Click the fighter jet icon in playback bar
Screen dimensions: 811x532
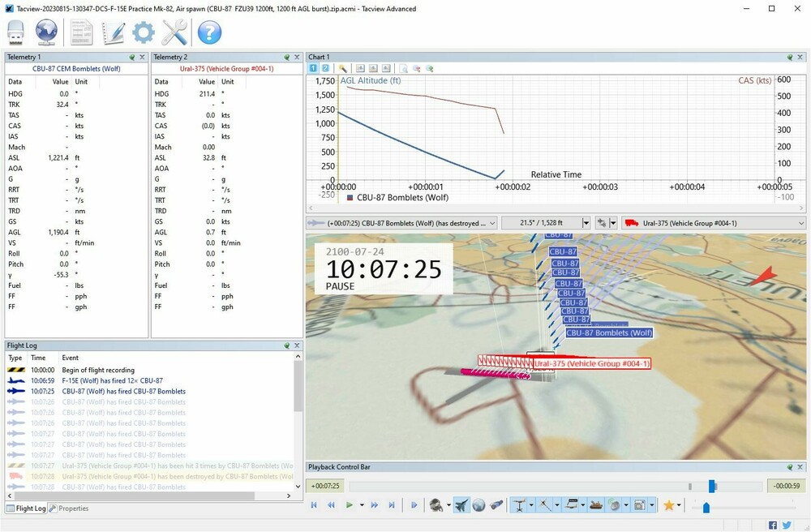461,505
